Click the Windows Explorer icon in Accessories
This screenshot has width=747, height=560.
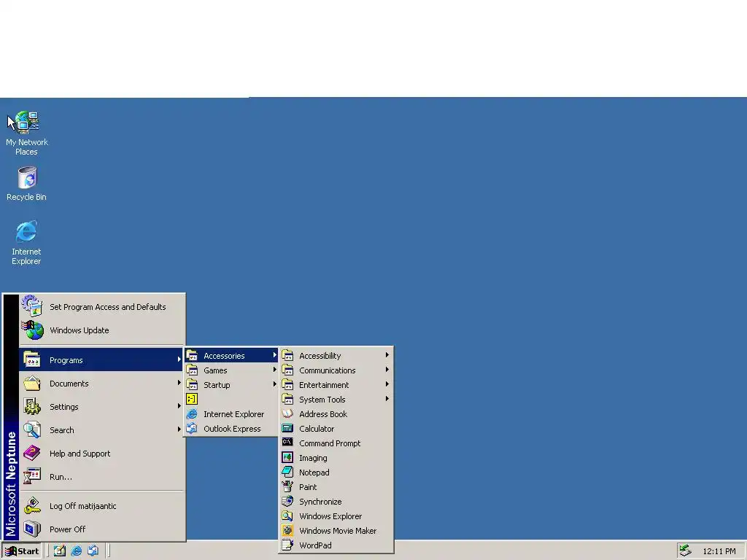[x=287, y=516]
